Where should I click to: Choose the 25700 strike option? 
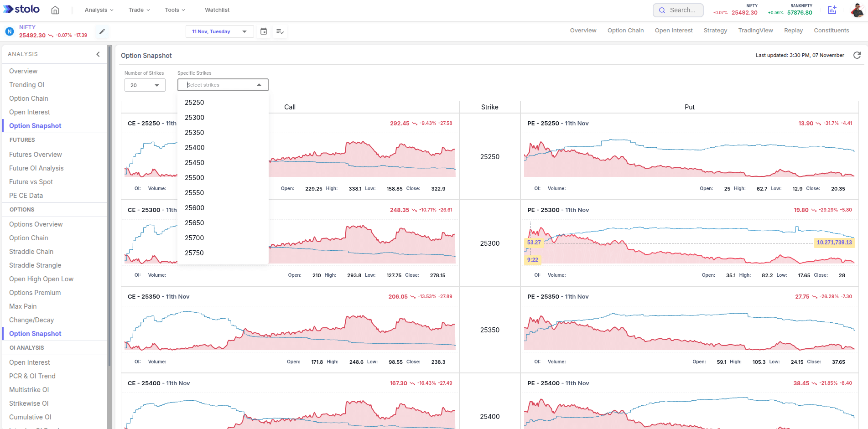(x=194, y=238)
